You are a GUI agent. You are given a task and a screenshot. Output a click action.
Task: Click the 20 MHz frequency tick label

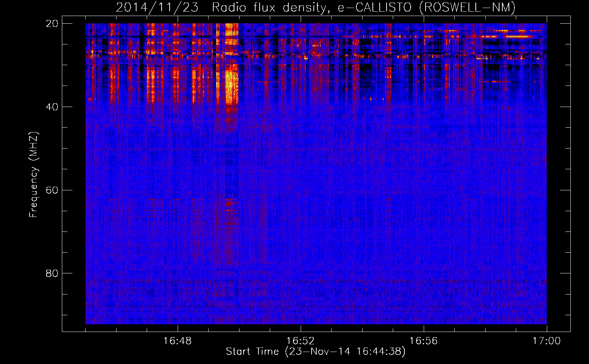click(52, 24)
